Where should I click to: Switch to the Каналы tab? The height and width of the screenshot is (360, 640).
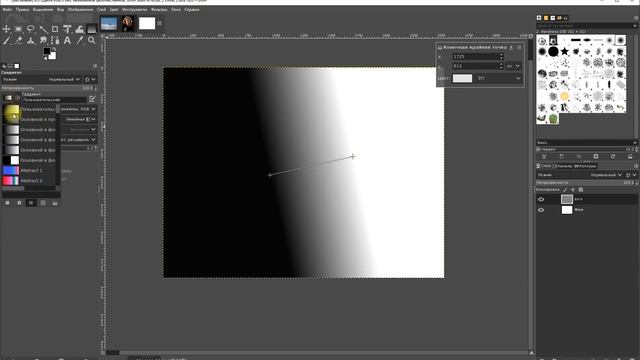[x=563, y=166]
